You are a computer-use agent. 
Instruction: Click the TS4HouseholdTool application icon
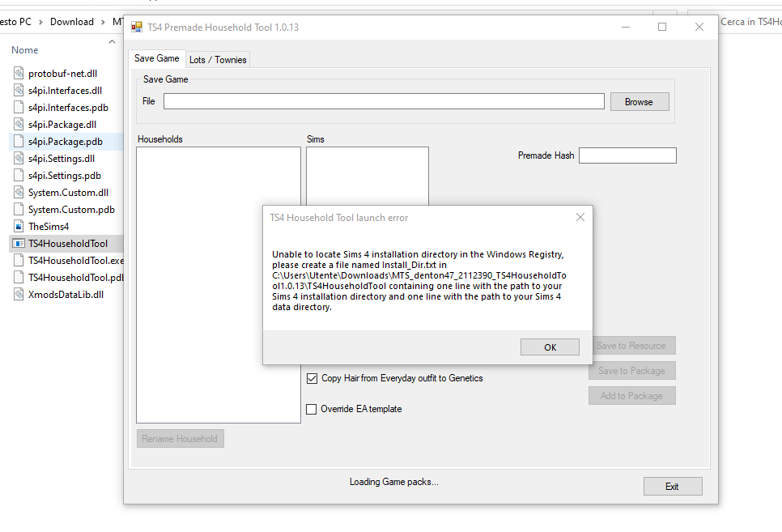(19, 244)
